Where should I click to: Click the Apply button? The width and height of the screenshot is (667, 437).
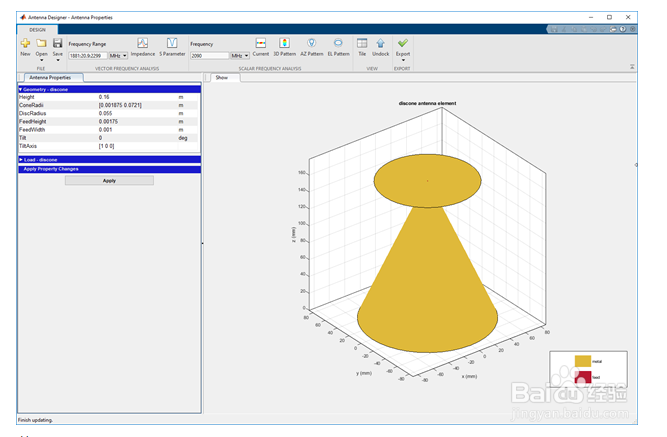tap(109, 180)
